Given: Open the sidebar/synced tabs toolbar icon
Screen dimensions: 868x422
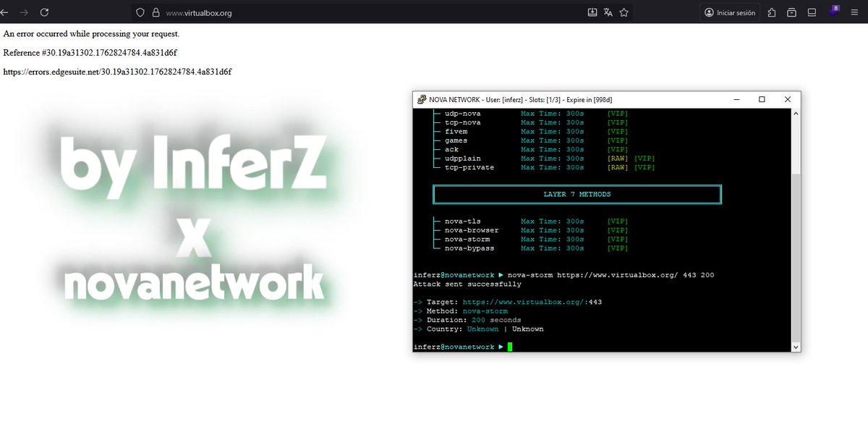Looking at the screenshot, I should click(x=812, y=12).
